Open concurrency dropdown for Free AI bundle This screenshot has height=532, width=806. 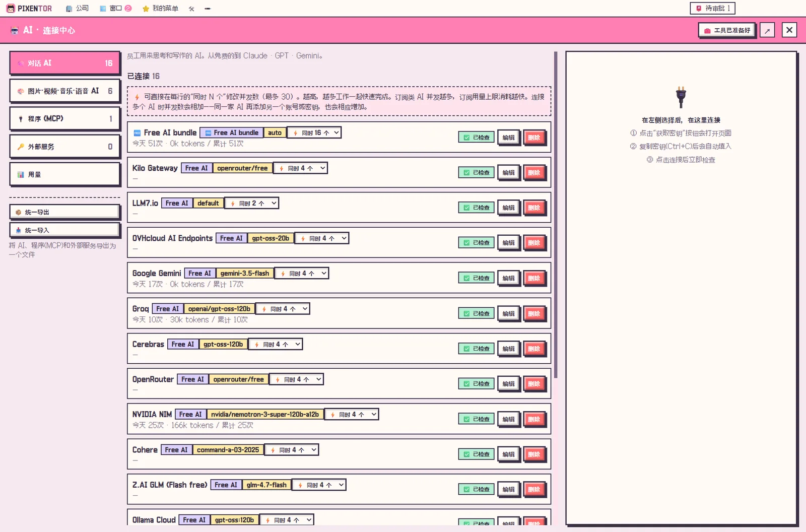click(x=314, y=132)
